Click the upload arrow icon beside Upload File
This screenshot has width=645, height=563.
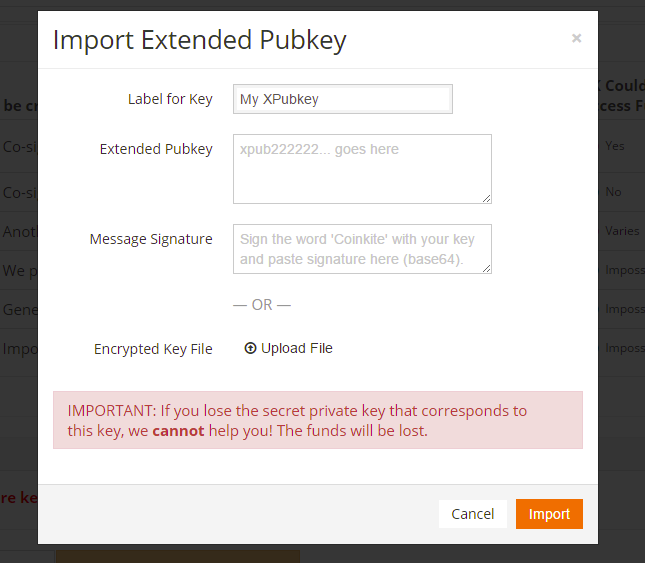(x=250, y=348)
